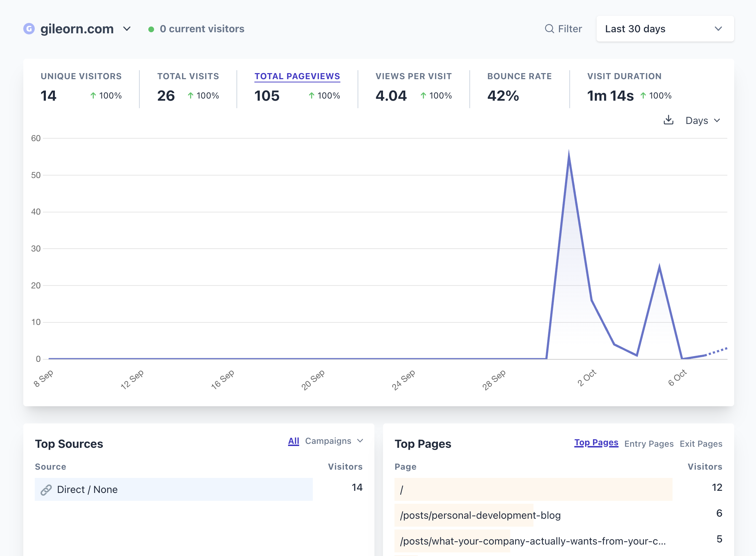Viewport: 756px width, 556px height.
Task: Click the 42% bounce rate value
Action: tap(503, 96)
